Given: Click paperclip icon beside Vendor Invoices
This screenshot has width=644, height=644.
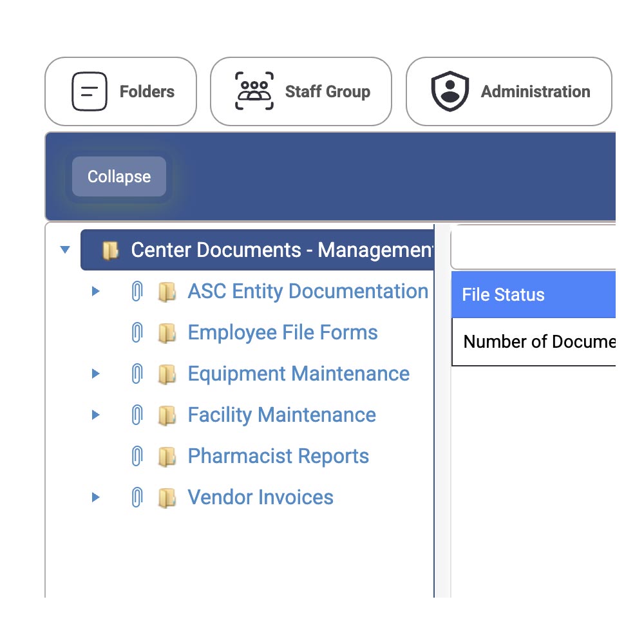Looking at the screenshot, I should 137,497.
